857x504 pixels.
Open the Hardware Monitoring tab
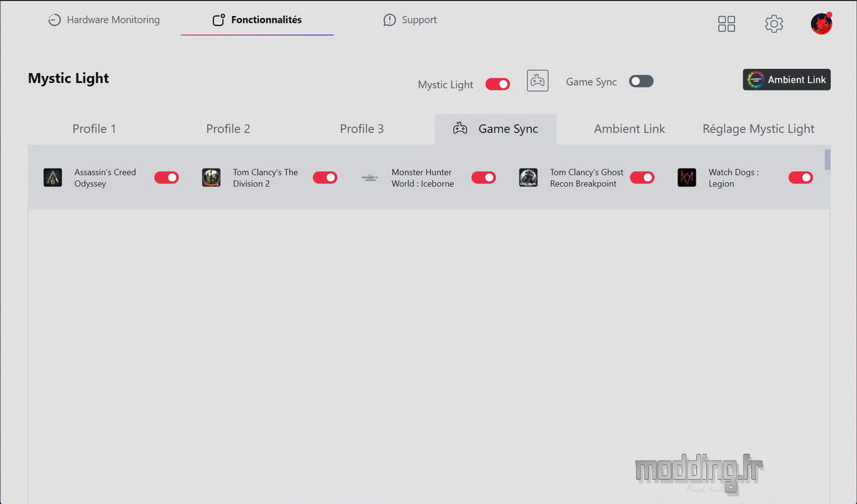pos(104,20)
